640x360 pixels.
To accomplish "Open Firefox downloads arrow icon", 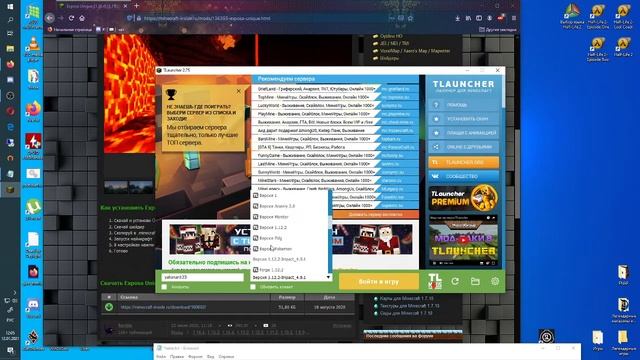I will (x=458, y=18).
